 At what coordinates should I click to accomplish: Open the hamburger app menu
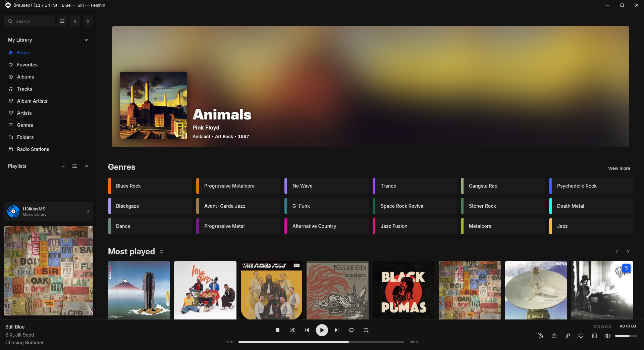click(x=62, y=21)
